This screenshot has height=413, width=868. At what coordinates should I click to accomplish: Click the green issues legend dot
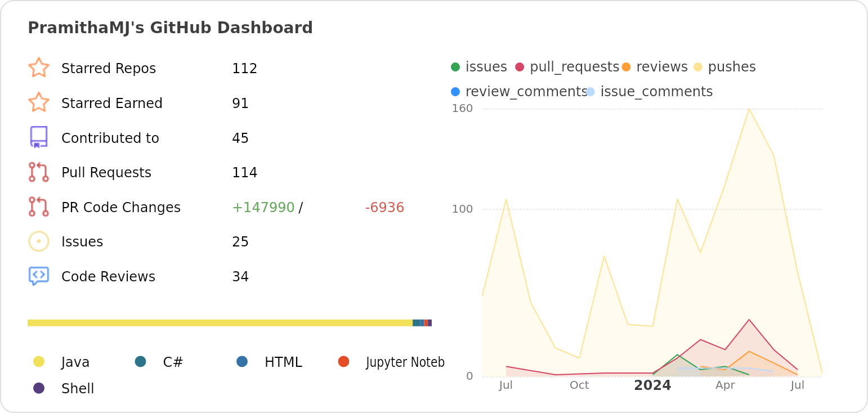tap(455, 67)
